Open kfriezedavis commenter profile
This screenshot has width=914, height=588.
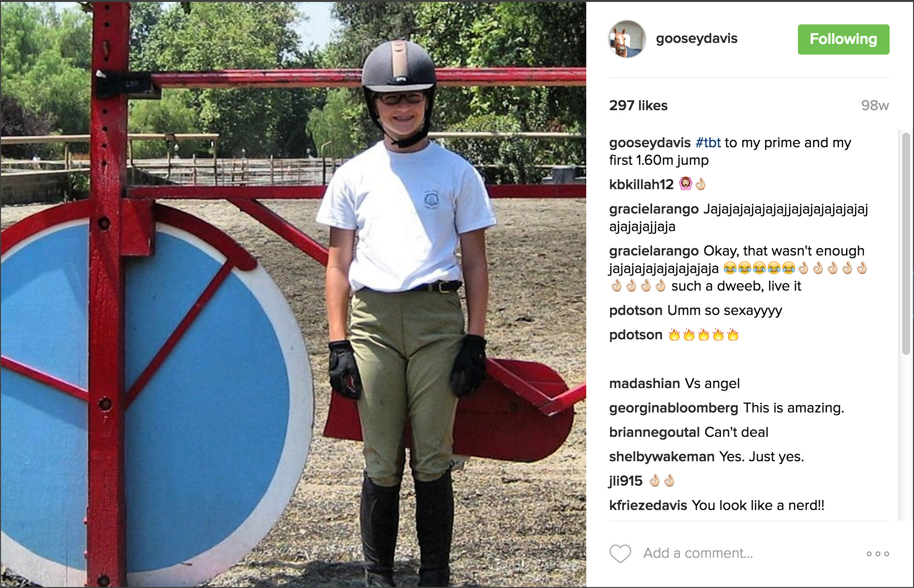click(648, 506)
